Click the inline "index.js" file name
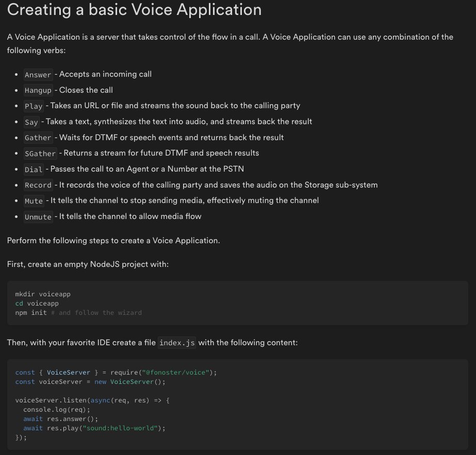Image resolution: width=476 pixels, height=455 pixels. click(177, 343)
